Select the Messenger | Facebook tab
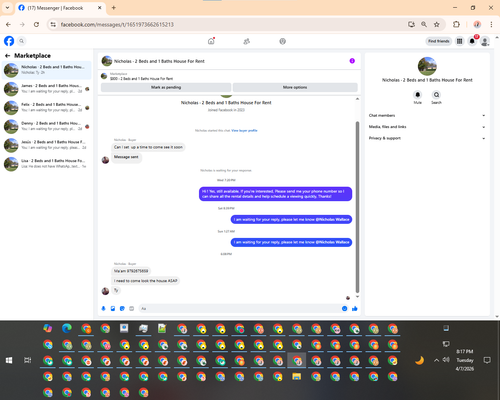Viewport: 500px width, 400px height. click(60, 8)
